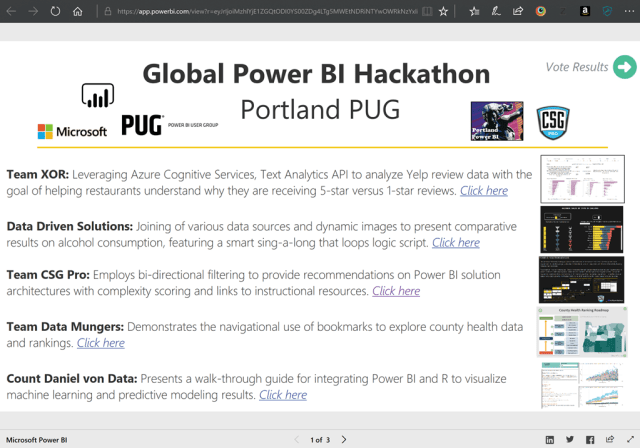Image resolution: width=640 pixels, height=448 pixels.
Task: Click the Power BI bar chart logo
Action: (98, 95)
